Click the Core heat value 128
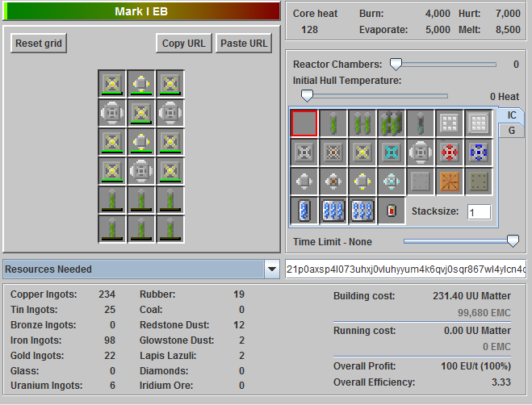This screenshot has height=405, width=532. pyautogui.click(x=309, y=30)
